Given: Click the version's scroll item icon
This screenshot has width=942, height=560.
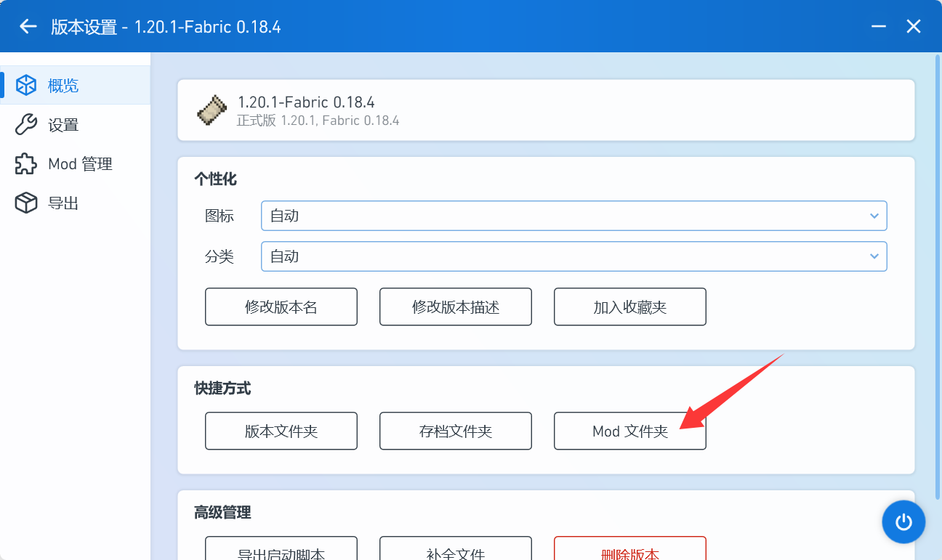Looking at the screenshot, I should [x=212, y=110].
